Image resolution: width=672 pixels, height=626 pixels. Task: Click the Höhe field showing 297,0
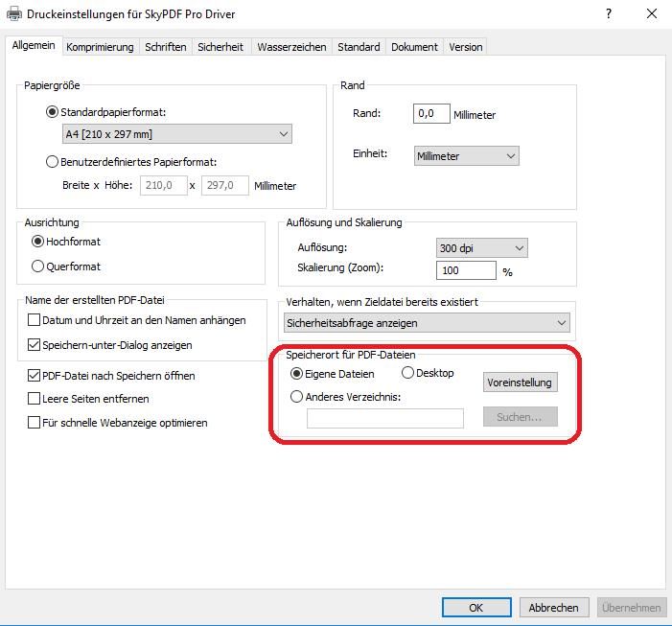click(225, 186)
